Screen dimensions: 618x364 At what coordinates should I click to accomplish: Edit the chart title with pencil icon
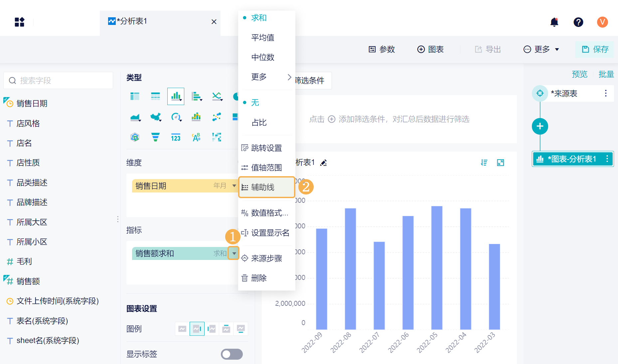[323, 163]
